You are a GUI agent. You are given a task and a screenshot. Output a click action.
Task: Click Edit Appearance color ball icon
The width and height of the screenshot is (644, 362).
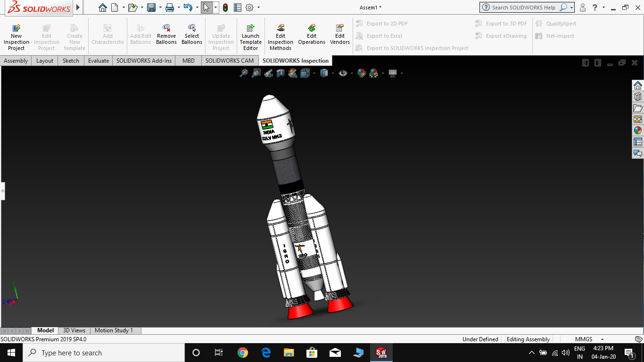tap(362, 73)
